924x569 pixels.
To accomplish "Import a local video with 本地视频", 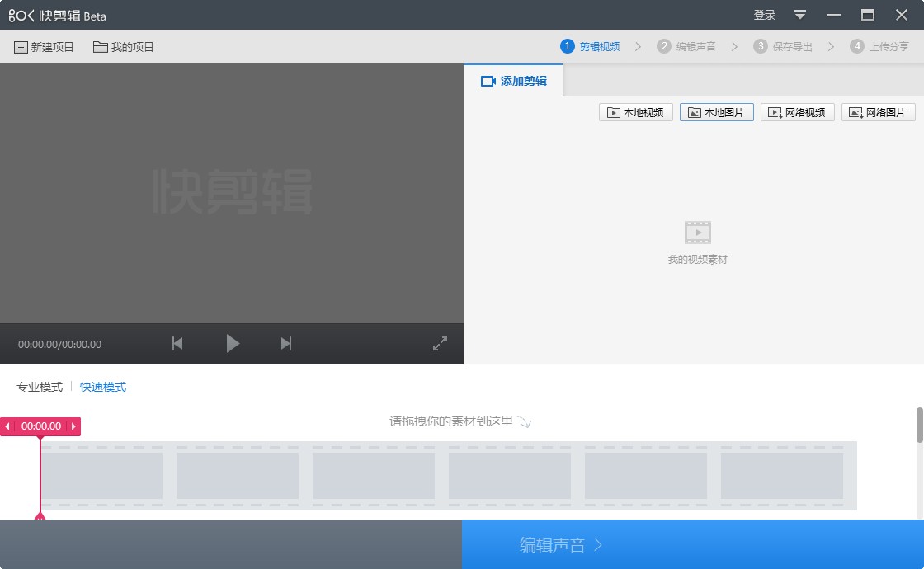I will click(x=635, y=111).
